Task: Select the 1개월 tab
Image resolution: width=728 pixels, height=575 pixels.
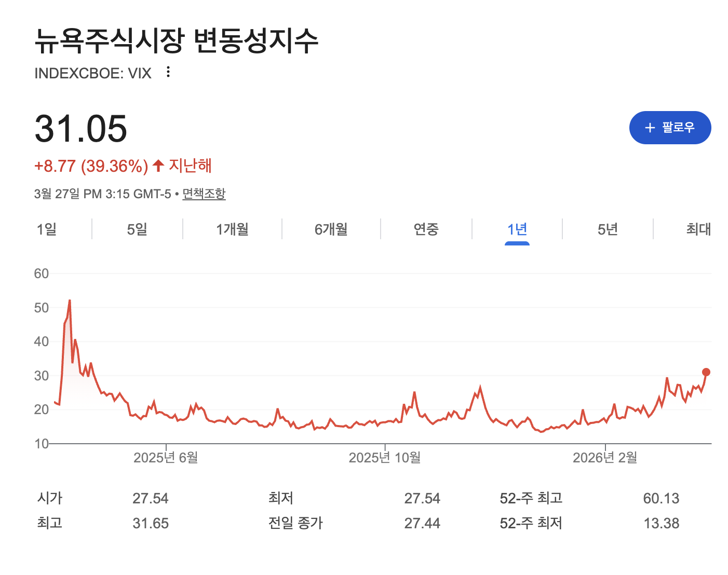Action: click(232, 229)
